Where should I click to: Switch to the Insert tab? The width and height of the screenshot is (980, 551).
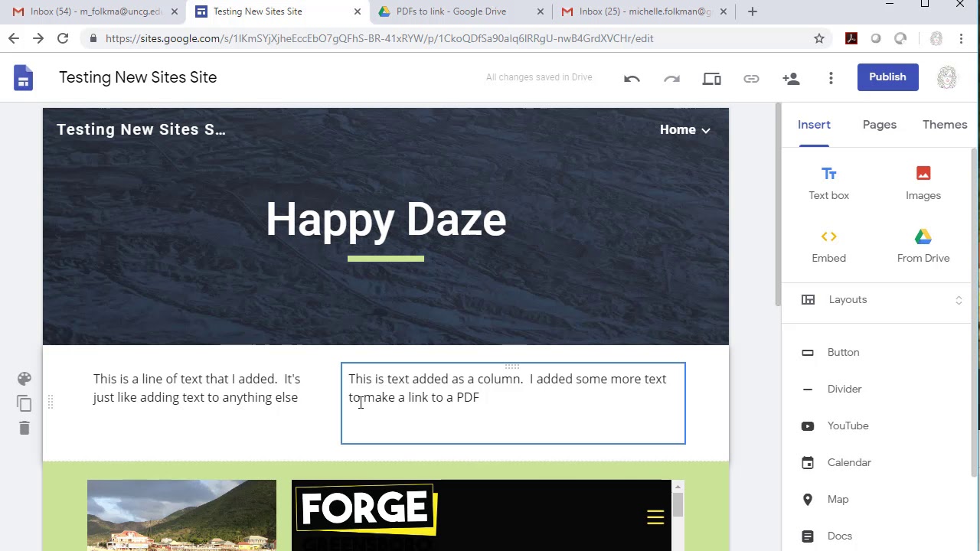[x=814, y=125]
